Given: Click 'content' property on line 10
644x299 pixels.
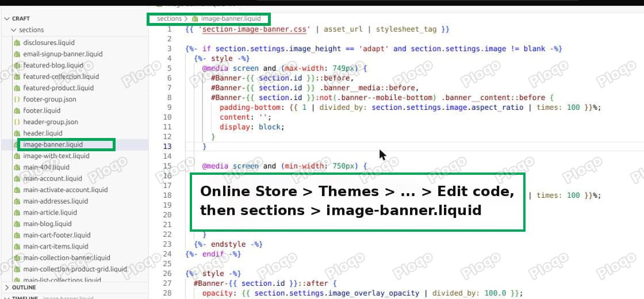Looking at the screenshot, I should [235, 117].
